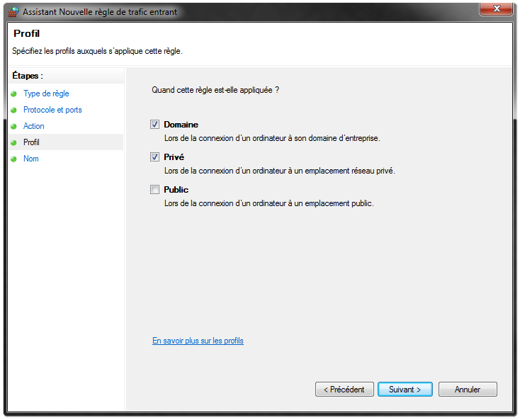Click the Suivant button
520x420 pixels.
pyautogui.click(x=405, y=389)
